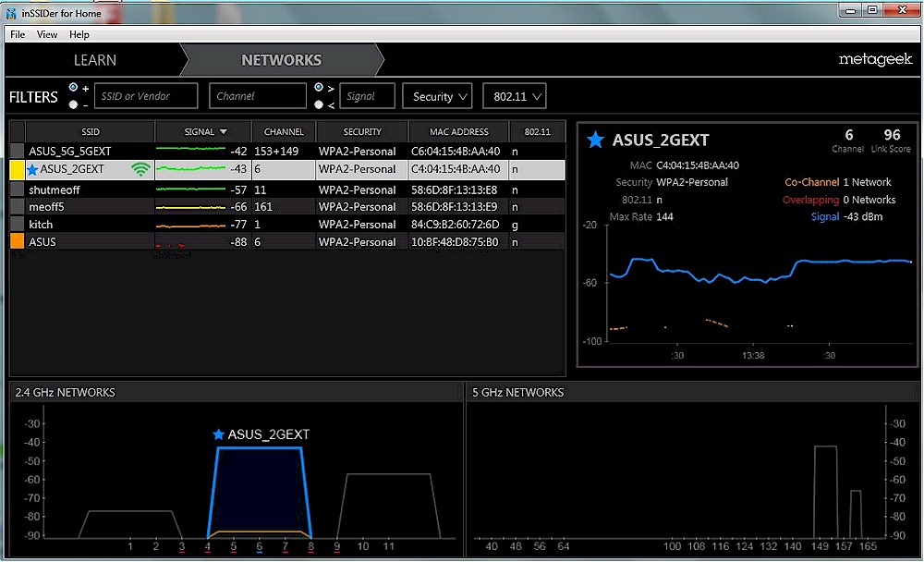Click the yellow color box of ASUS_2GEXT row

[17, 169]
